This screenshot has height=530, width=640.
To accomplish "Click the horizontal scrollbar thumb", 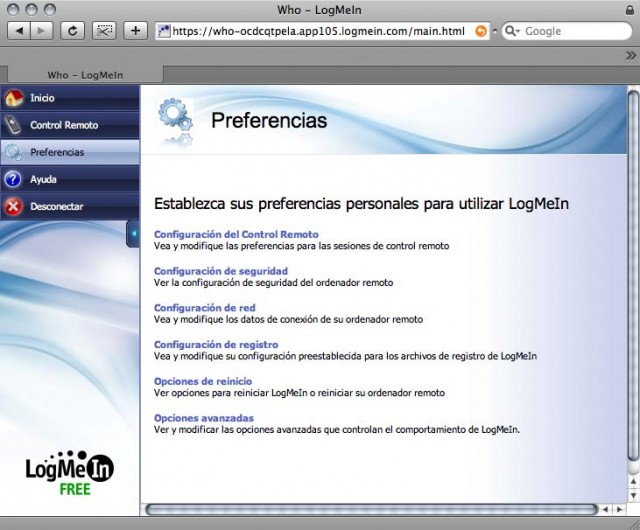I will pyautogui.click(x=371, y=509).
